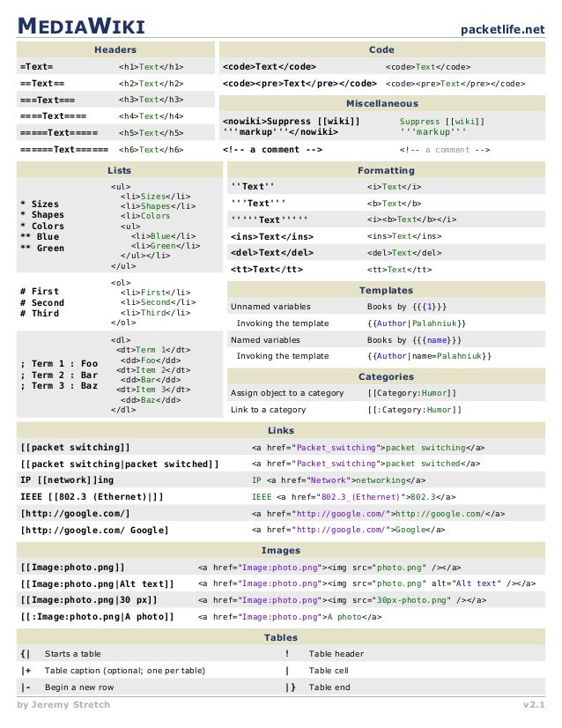Screen dimensions: 562x728
Task: Select the 'Table header' description
Action: click(x=336, y=654)
